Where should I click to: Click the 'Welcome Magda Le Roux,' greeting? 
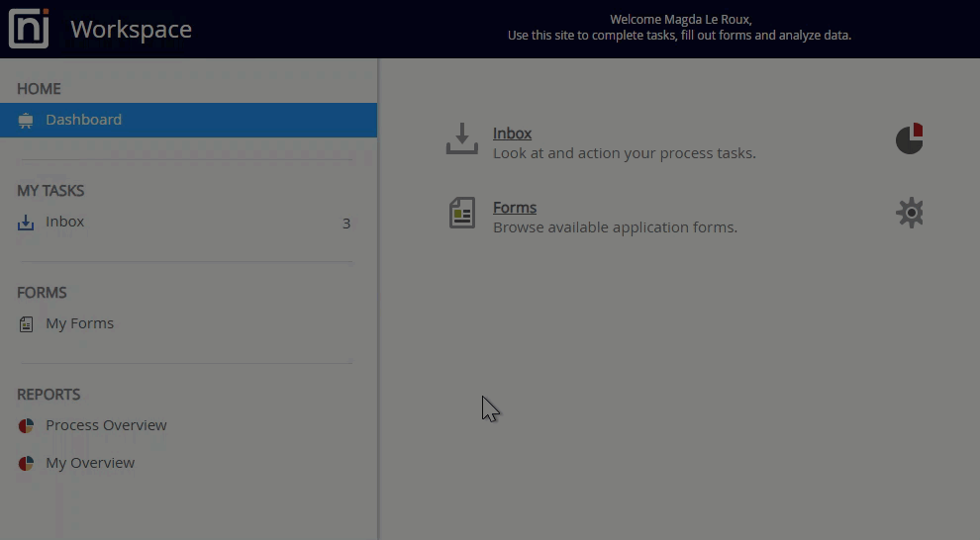click(x=681, y=20)
